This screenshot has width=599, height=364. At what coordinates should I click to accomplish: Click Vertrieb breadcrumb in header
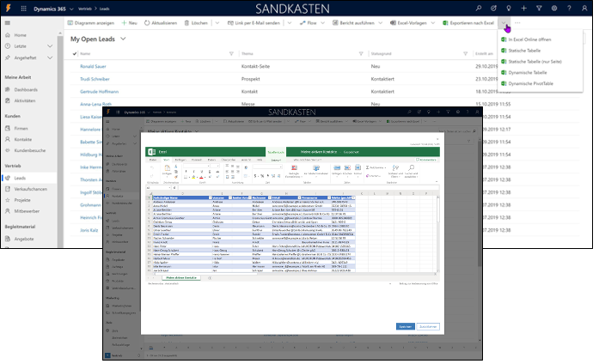tap(85, 9)
